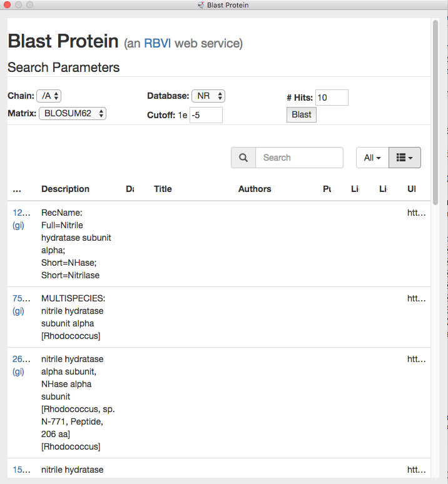Sort by the Description column header
Viewport: 448px width, 484px height.
tap(65, 189)
